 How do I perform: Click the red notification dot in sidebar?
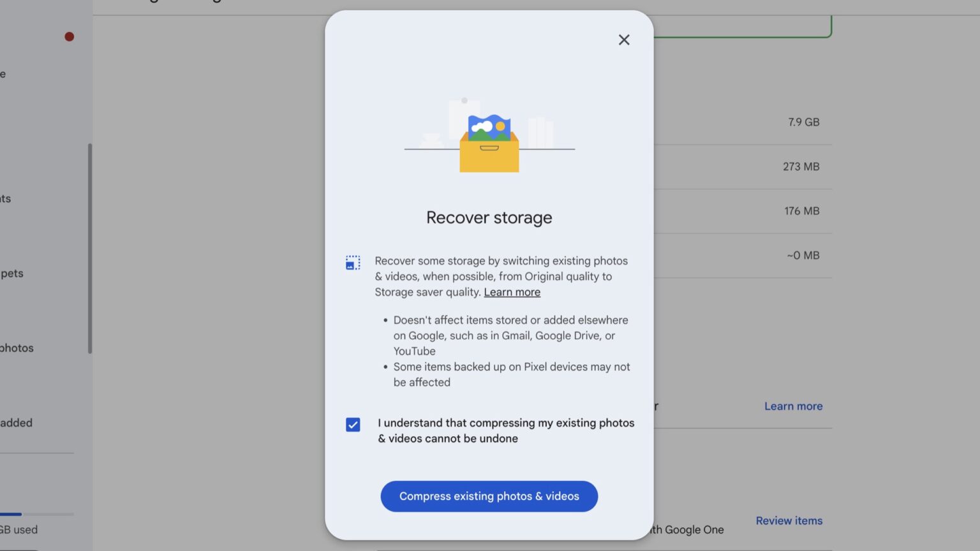click(69, 36)
